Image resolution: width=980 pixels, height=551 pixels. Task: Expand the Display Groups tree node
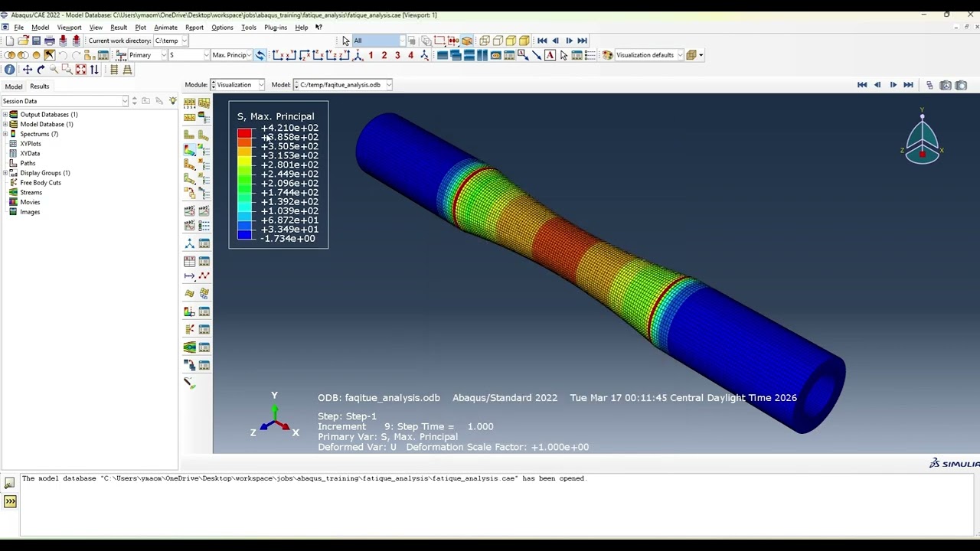(5, 173)
